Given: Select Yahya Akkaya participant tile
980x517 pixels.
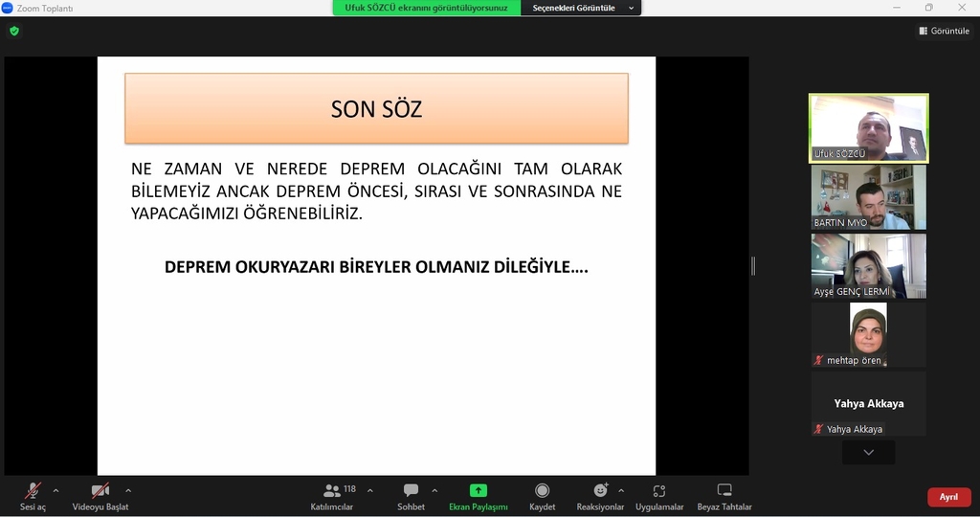Looking at the screenshot, I should click(x=869, y=404).
